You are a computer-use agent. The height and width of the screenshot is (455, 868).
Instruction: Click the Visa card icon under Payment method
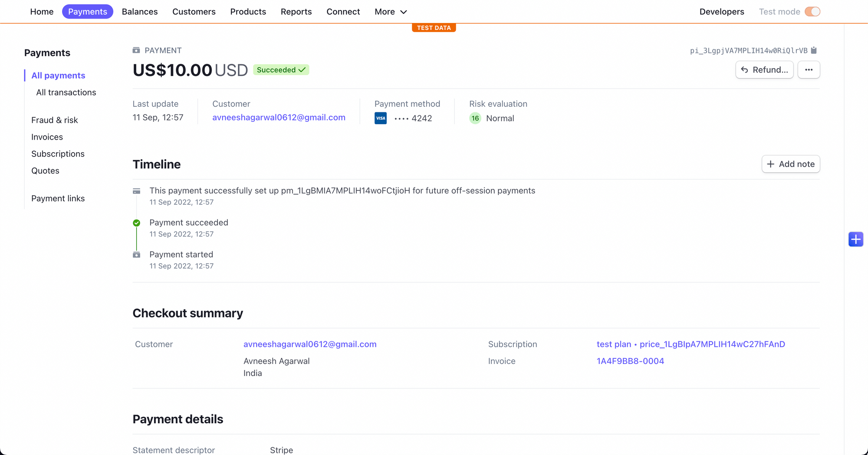click(380, 118)
